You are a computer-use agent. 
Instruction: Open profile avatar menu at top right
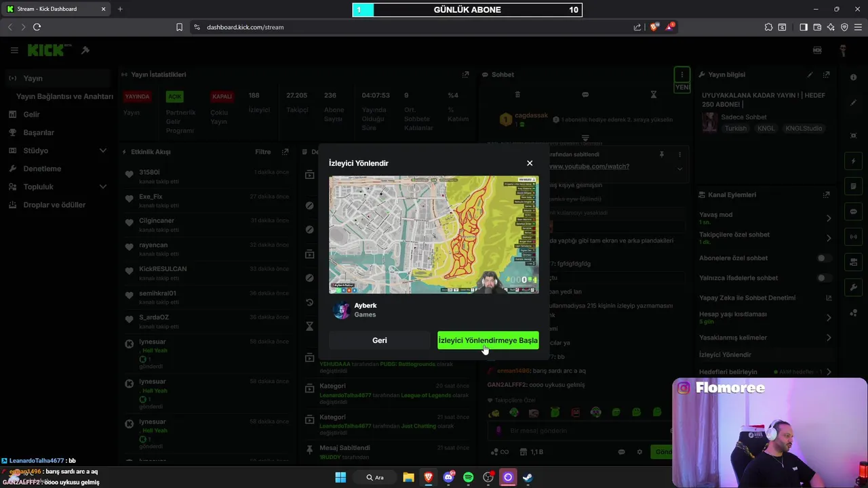click(x=842, y=50)
